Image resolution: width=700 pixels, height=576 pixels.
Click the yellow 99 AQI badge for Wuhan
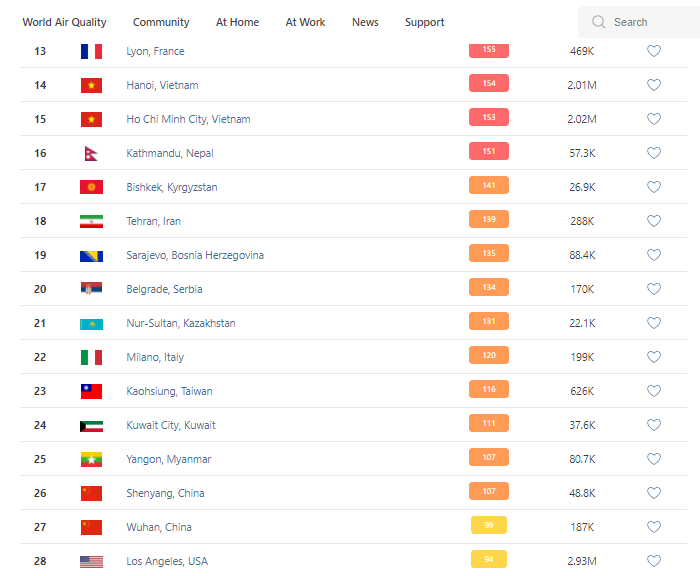pyautogui.click(x=488, y=525)
